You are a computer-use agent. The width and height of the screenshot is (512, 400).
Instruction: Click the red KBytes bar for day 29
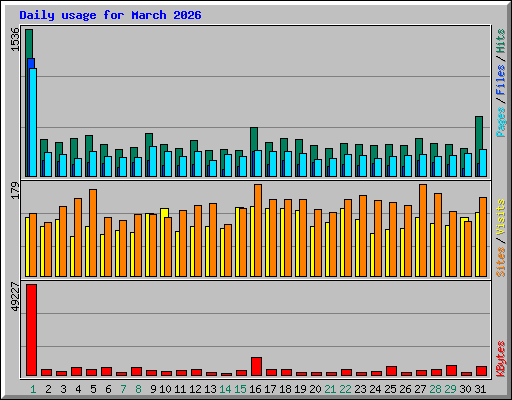(452, 371)
